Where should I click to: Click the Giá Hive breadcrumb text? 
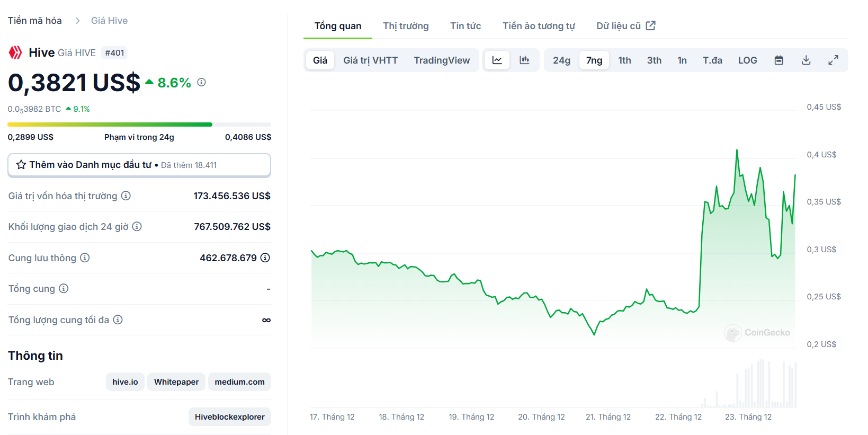coord(109,21)
